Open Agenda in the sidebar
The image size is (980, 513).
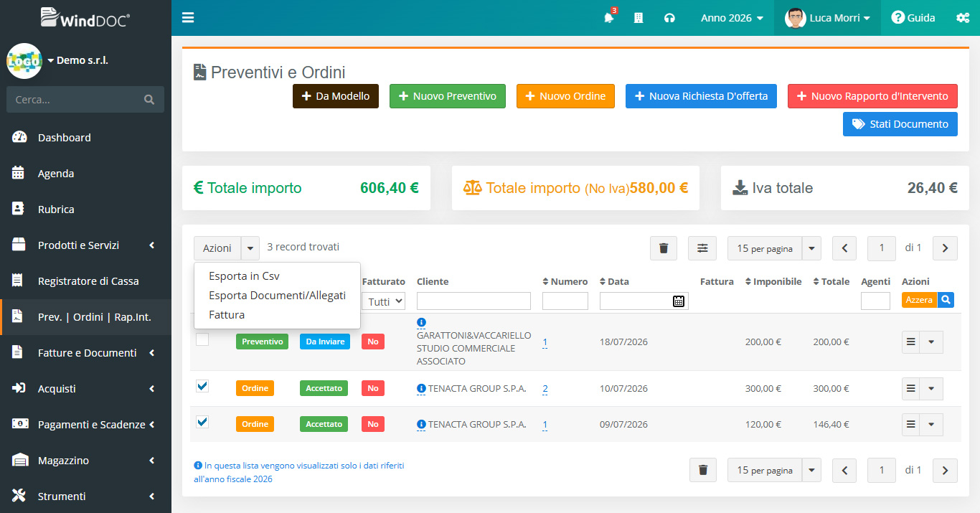[x=85, y=174]
